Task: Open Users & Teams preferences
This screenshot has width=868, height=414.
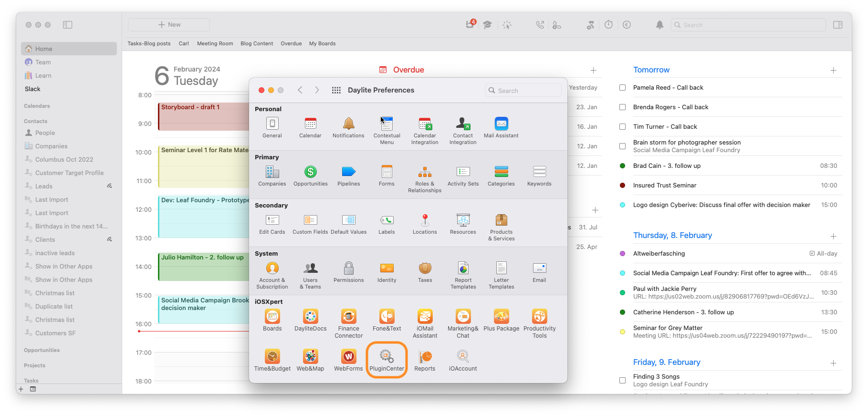Action: [x=310, y=275]
